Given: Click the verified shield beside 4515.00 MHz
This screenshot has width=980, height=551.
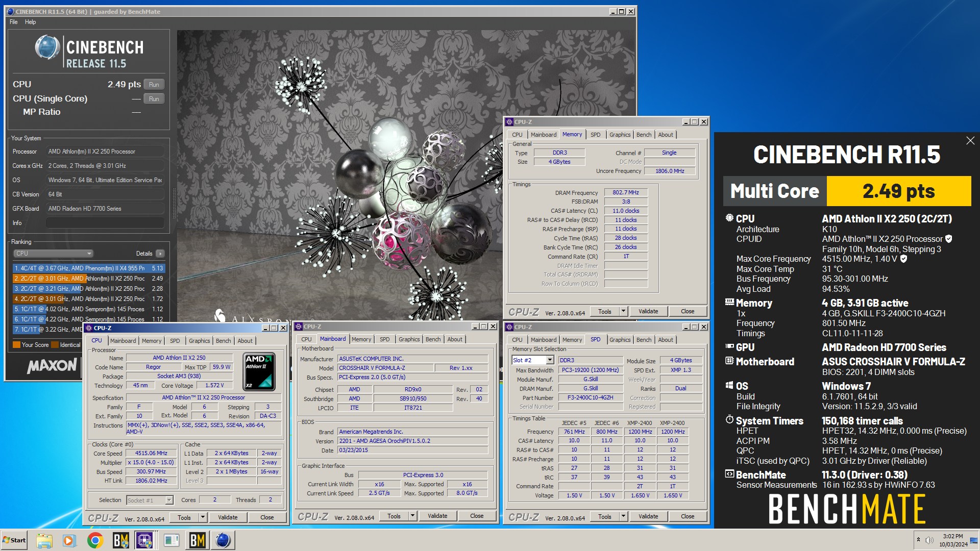Looking at the screenshot, I should coord(903,259).
